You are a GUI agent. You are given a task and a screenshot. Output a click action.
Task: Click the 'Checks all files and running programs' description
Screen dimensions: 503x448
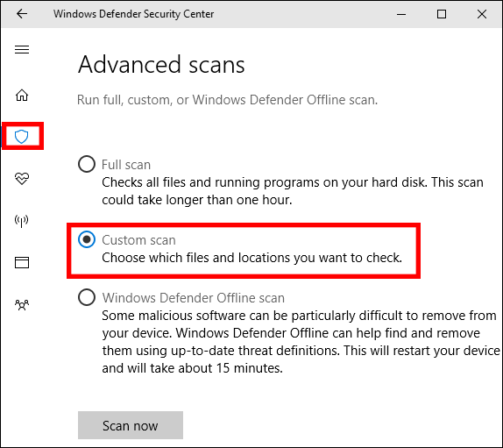(293, 191)
